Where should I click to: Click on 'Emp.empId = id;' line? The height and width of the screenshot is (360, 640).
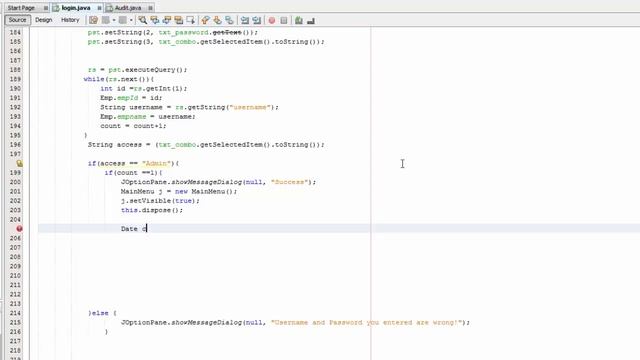131,98
